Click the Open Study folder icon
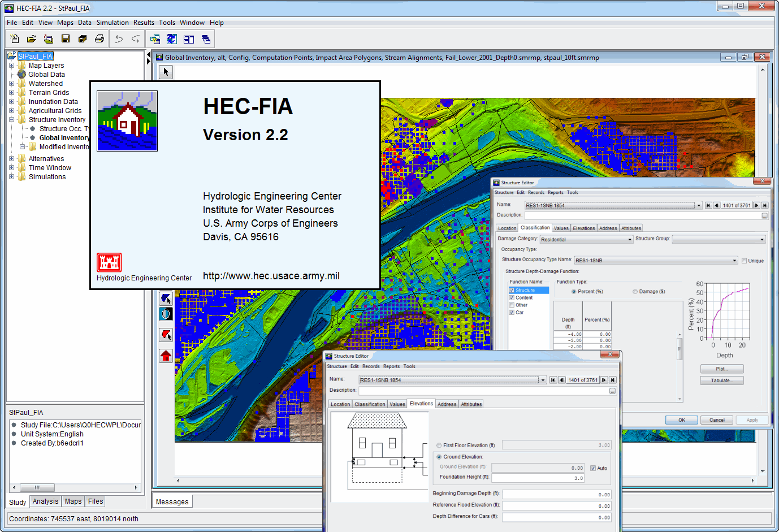 tap(32, 39)
